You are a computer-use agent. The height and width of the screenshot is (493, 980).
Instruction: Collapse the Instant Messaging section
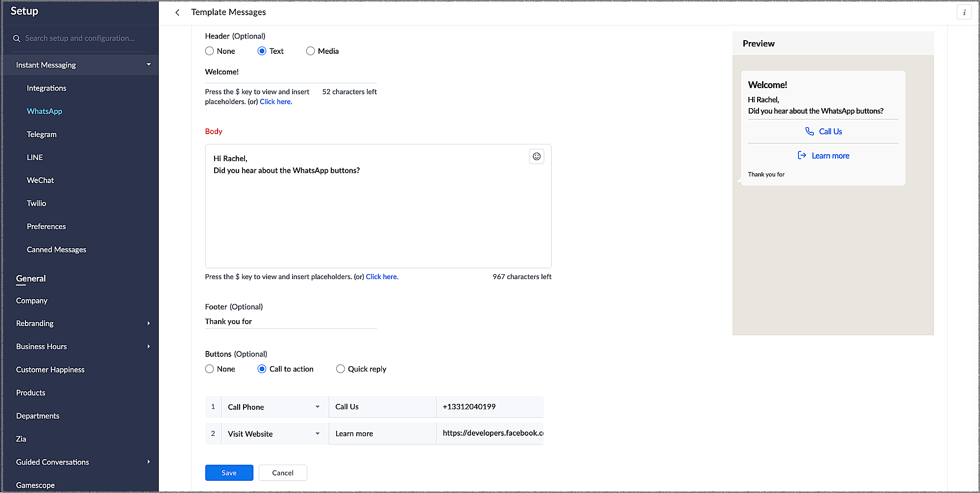point(148,65)
